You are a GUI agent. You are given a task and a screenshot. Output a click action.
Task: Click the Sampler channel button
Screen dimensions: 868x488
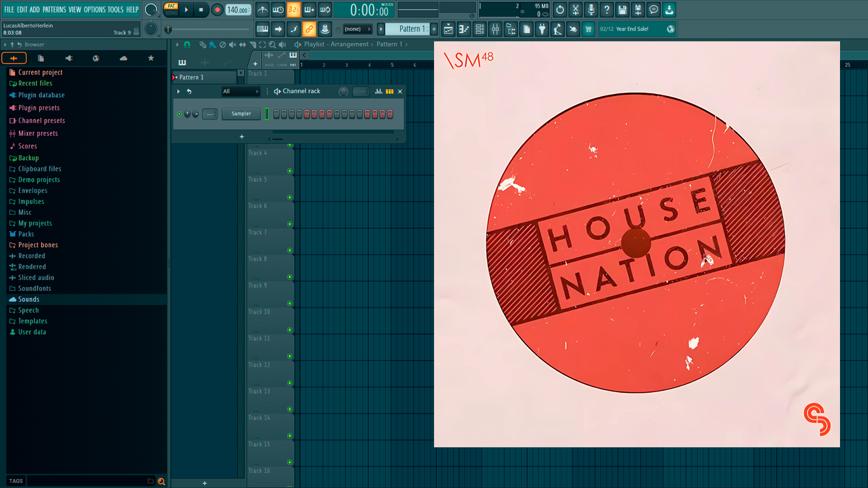point(241,114)
